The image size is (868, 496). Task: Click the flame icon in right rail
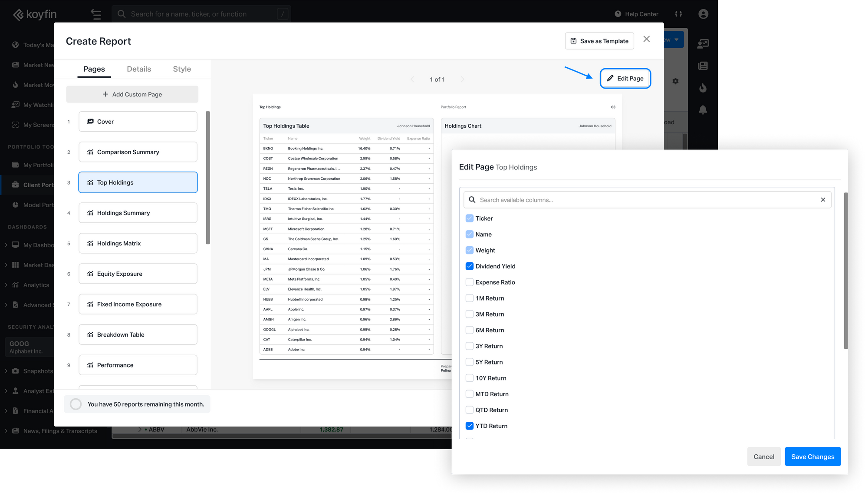[703, 88]
